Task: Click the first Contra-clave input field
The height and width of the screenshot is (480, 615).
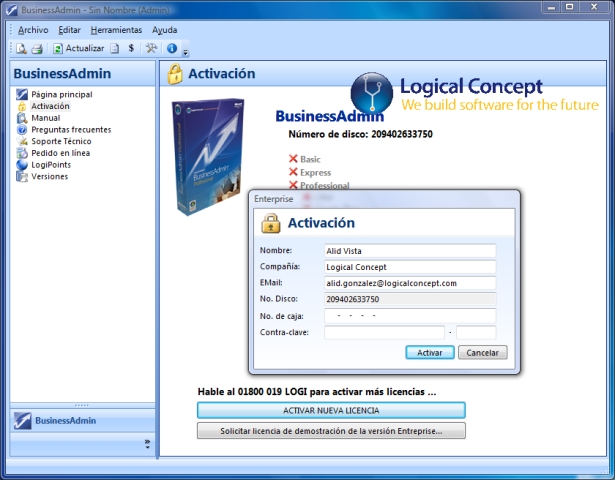Action: pyautogui.click(x=384, y=332)
